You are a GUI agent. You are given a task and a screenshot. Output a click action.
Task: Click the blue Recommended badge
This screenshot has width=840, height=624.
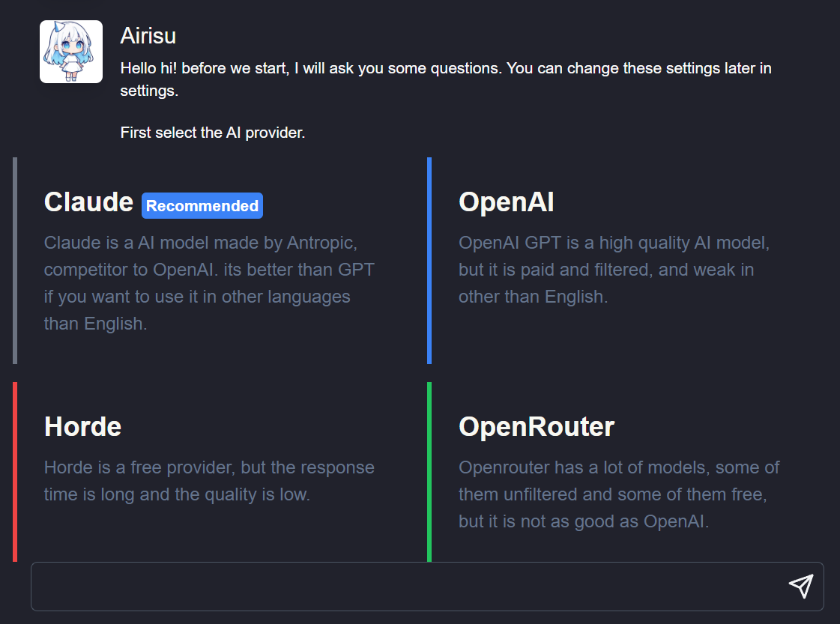click(202, 206)
